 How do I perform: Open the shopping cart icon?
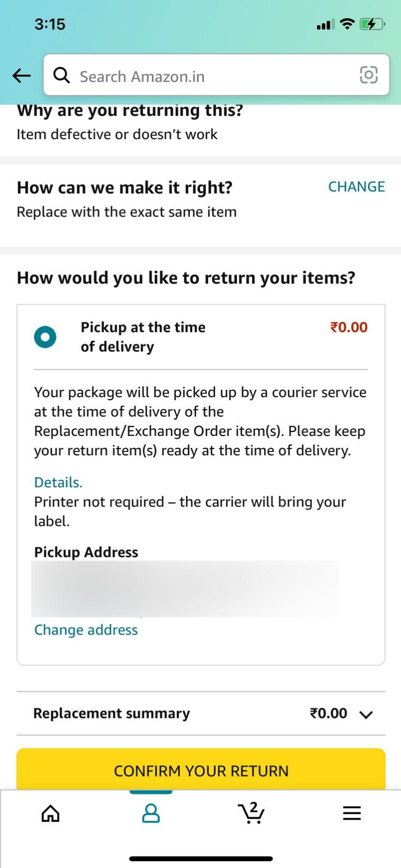click(250, 813)
